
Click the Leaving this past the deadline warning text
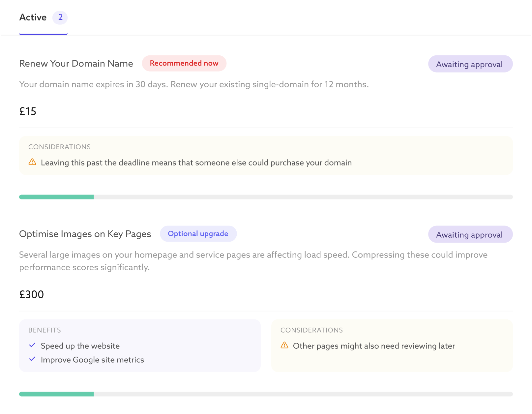coord(196,163)
